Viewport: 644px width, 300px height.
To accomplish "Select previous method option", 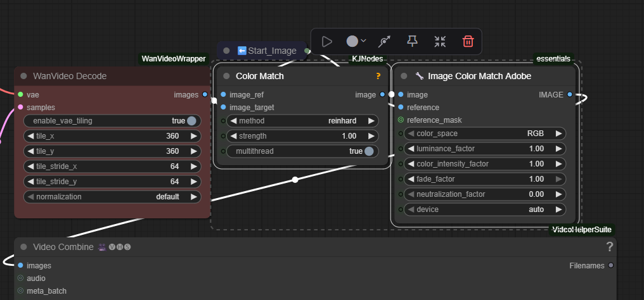I will 233,121.
